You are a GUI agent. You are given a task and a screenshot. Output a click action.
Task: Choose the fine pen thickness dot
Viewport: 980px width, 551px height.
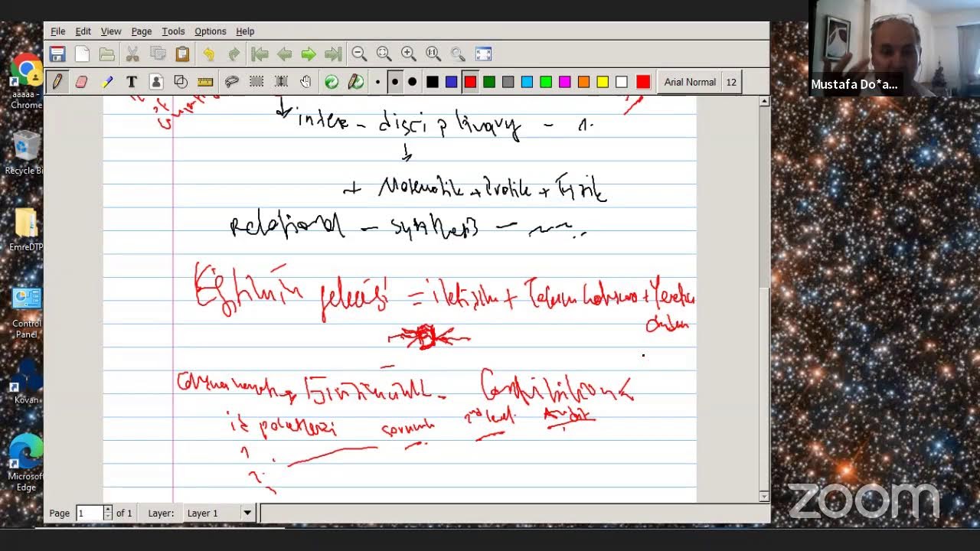[x=377, y=82]
